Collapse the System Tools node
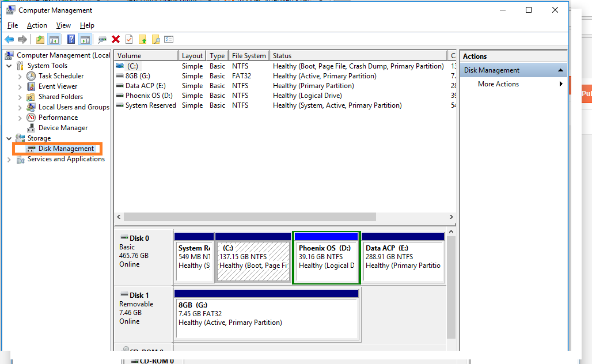This screenshot has width=592, height=364. point(9,66)
